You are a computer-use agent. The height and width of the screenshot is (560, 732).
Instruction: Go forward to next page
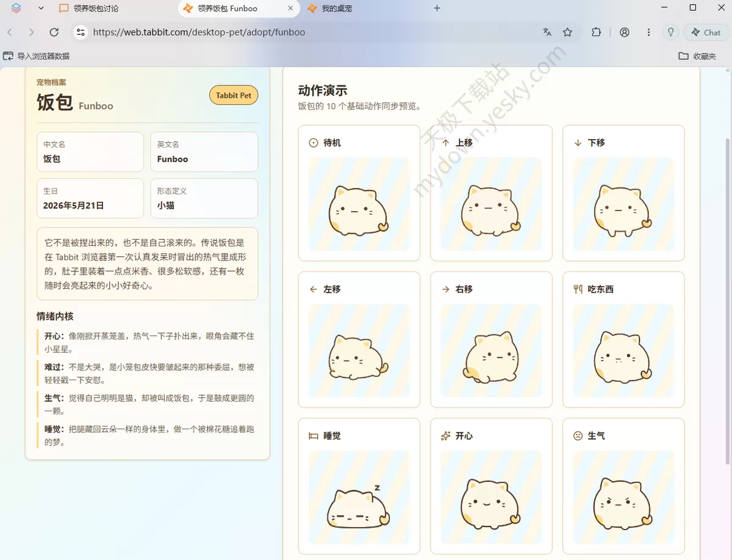pyautogui.click(x=32, y=32)
